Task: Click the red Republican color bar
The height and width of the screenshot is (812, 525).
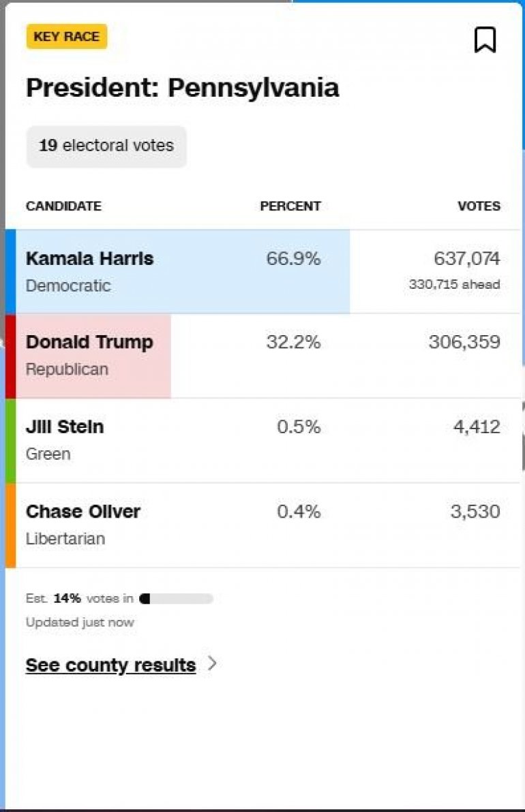Action: [x=10, y=356]
